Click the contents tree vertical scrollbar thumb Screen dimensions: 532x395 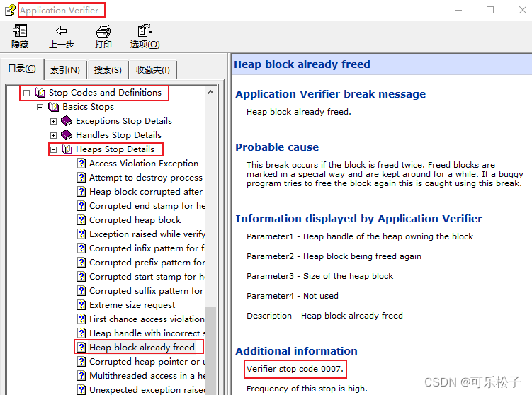tap(210, 350)
